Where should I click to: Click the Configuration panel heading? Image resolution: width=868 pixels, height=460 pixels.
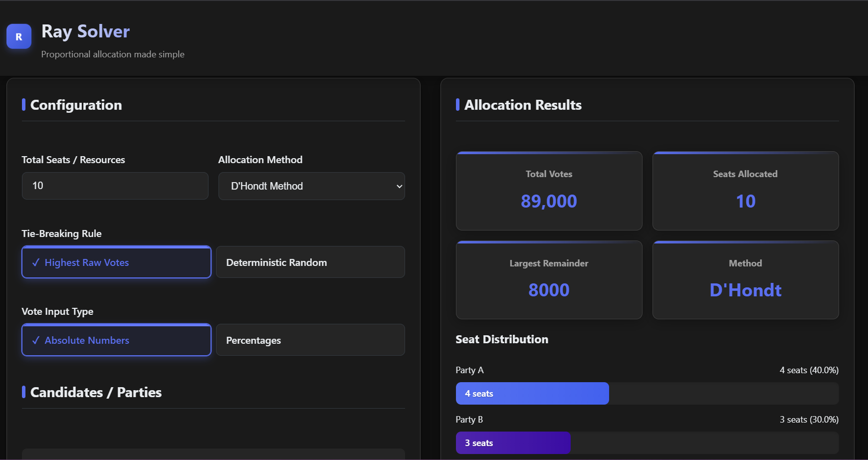tap(76, 105)
